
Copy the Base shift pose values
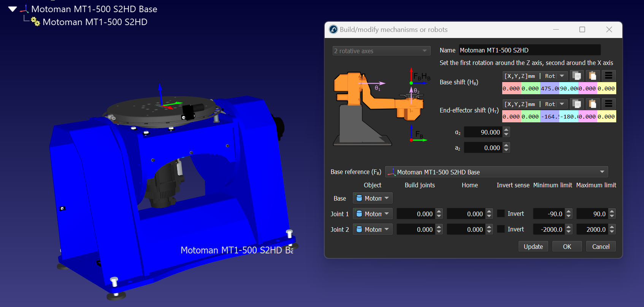coord(577,76)
